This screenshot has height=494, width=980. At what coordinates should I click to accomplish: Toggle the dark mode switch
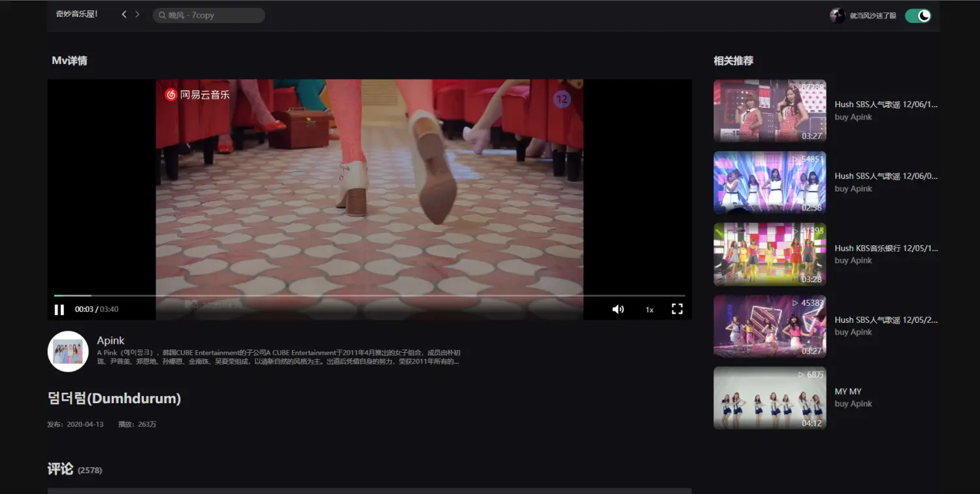point(918,16)
